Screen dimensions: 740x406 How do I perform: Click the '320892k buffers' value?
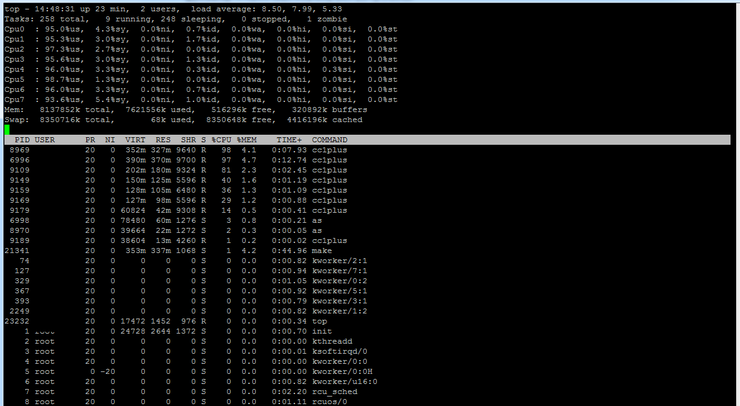click(329, 110)
